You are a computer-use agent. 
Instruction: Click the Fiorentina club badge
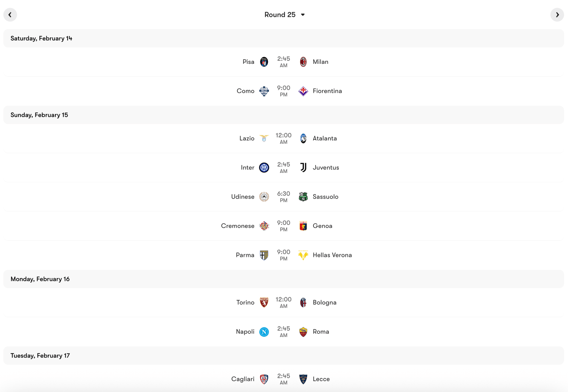(303, 91)
